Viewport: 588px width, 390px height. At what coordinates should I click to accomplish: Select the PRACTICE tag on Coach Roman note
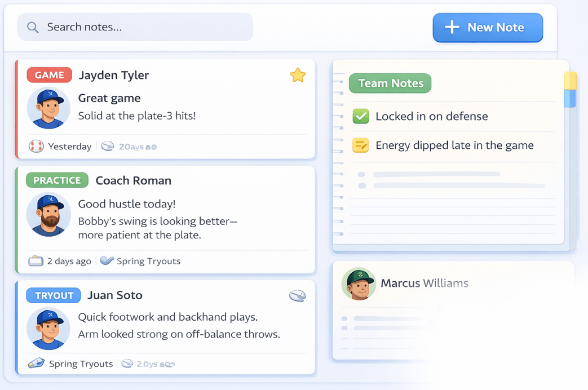click(57, 180)
